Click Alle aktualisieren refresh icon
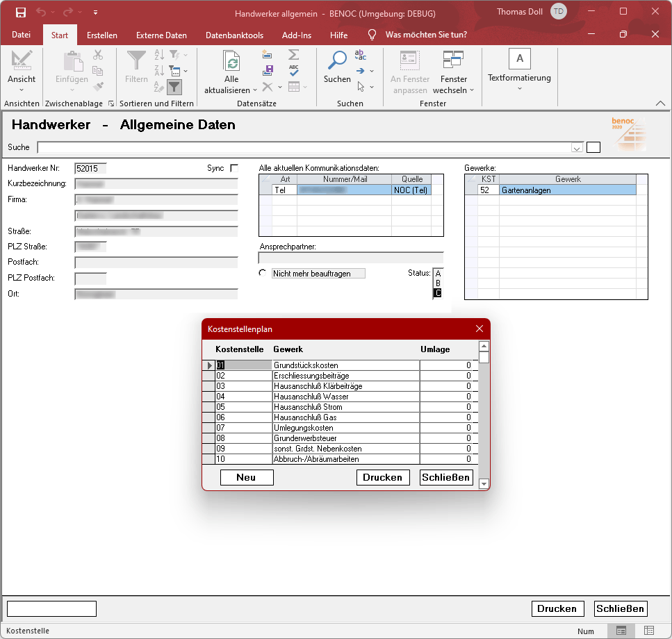This screenshot has width=672, height=639. (x=231, y=63)
